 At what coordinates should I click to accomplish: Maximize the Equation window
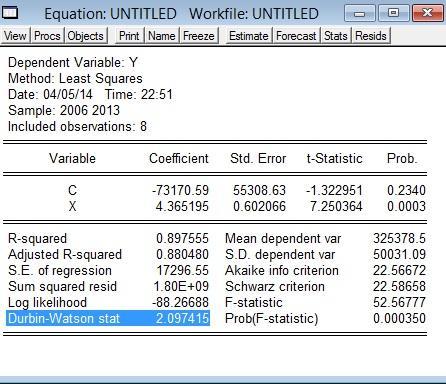[394, 13]
